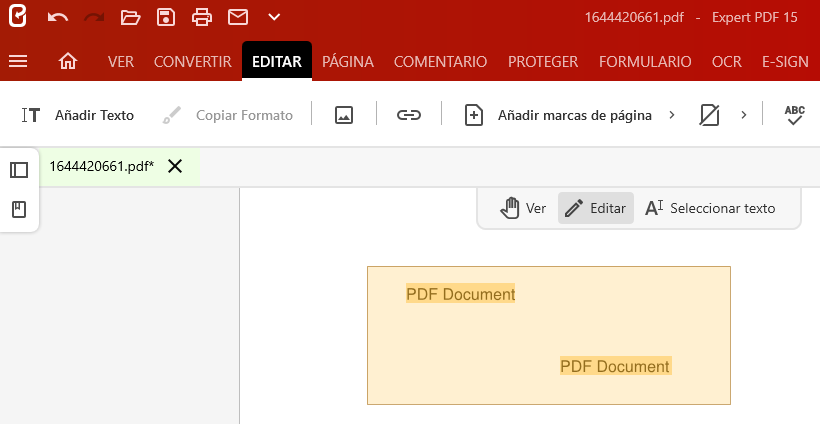Open the hamburger main menu
Screen dimensions: 820x424
point(18,61)
